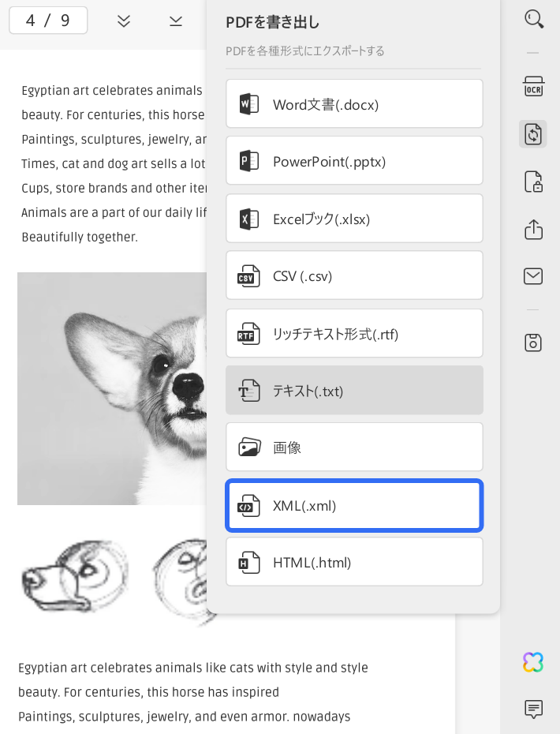Open the comments panel icon
The image size is (560, 734).
(x=534, y=709)
